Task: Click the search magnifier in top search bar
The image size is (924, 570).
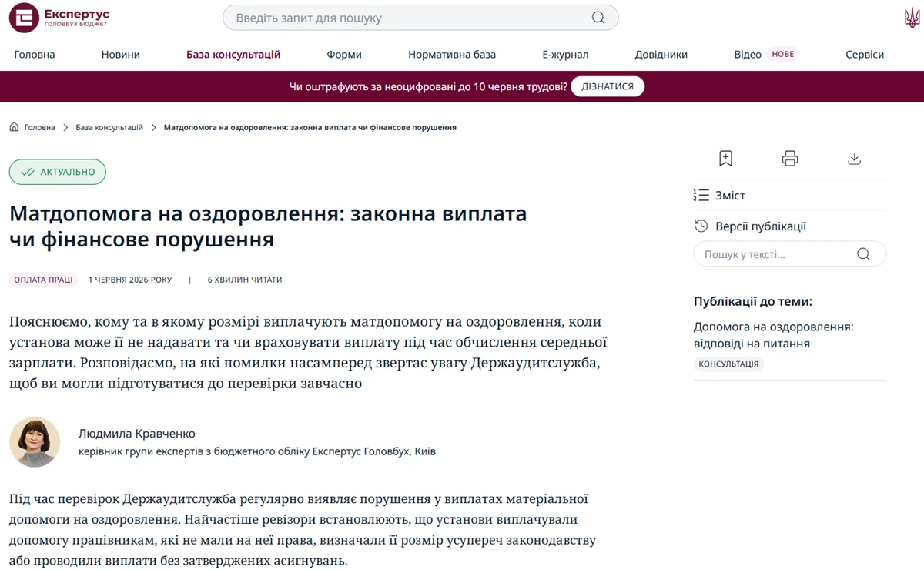Action: [598, 18]
